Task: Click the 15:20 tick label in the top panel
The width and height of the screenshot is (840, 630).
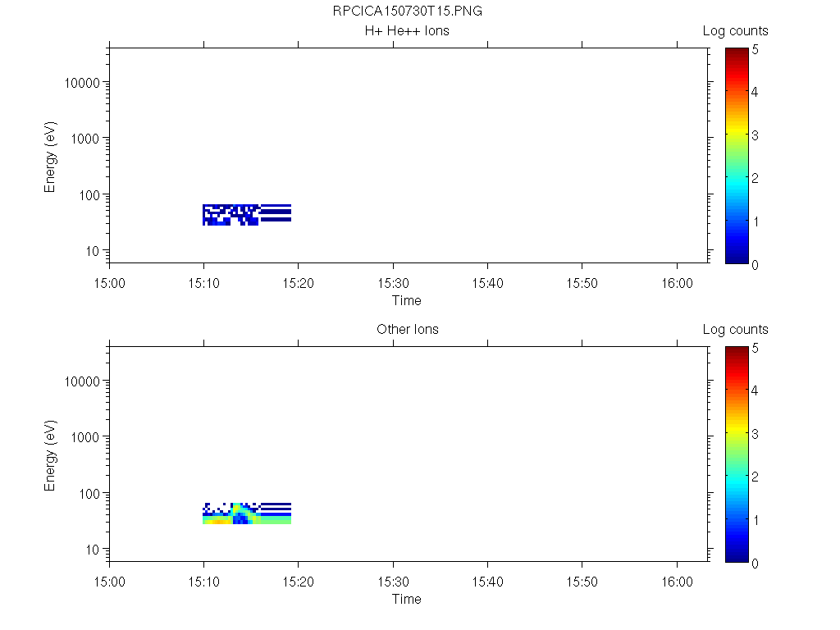Action: tap(299, 283)
